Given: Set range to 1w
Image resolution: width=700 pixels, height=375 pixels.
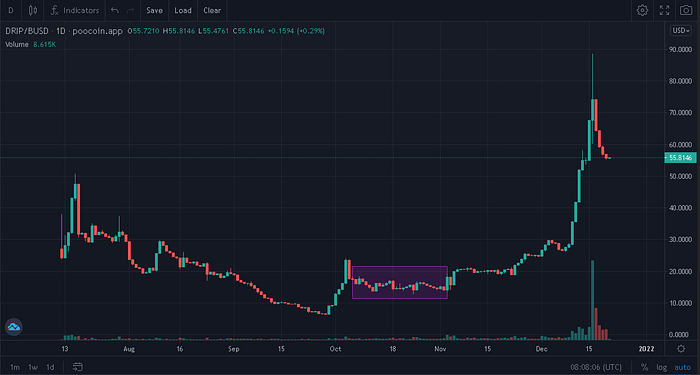Looking at the screenshot, I should [x=33, y=367].
